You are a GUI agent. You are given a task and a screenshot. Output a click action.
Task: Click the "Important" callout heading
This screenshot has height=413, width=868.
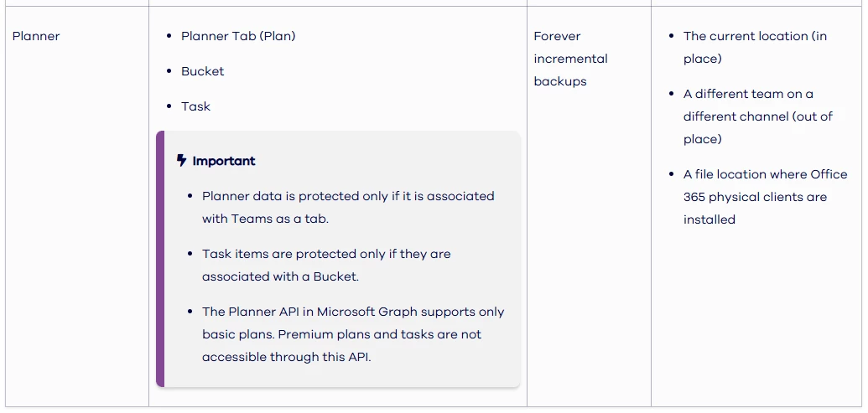point(224,161)
